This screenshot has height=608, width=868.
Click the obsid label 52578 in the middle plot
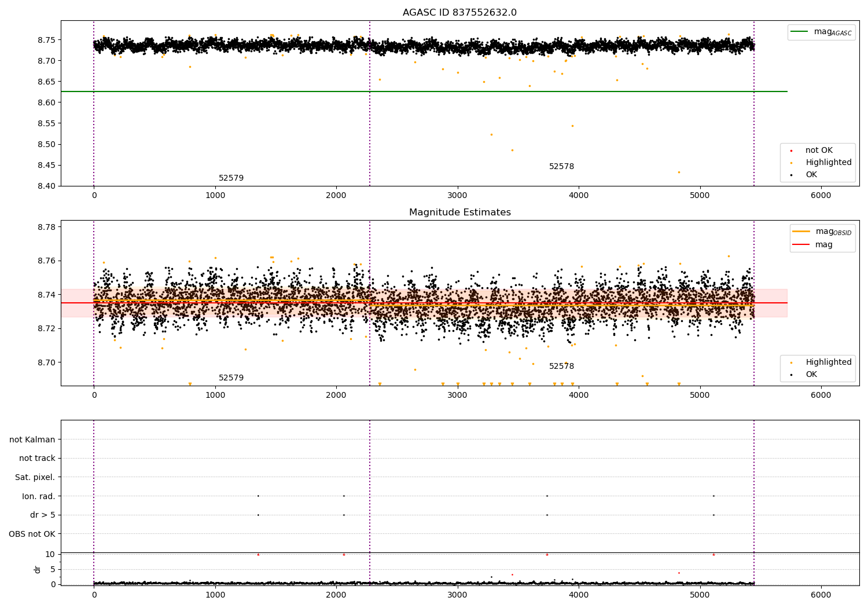561,367
